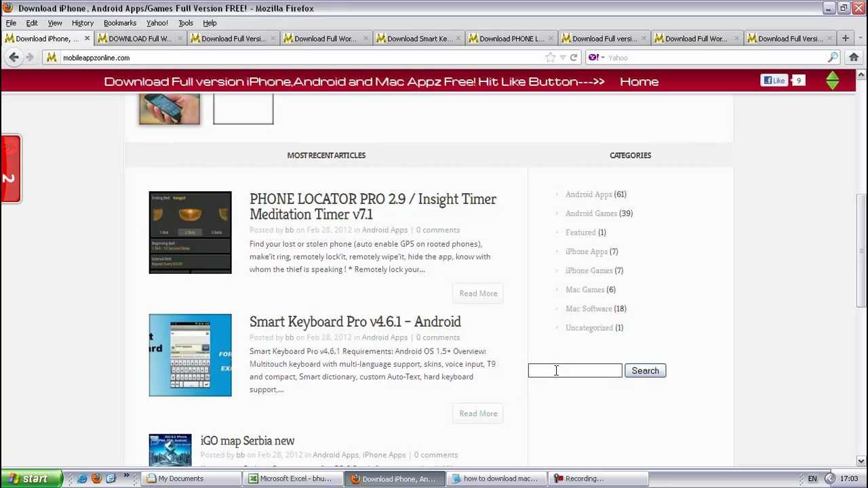Select the iPhone Games category

[x=589, y=270]
